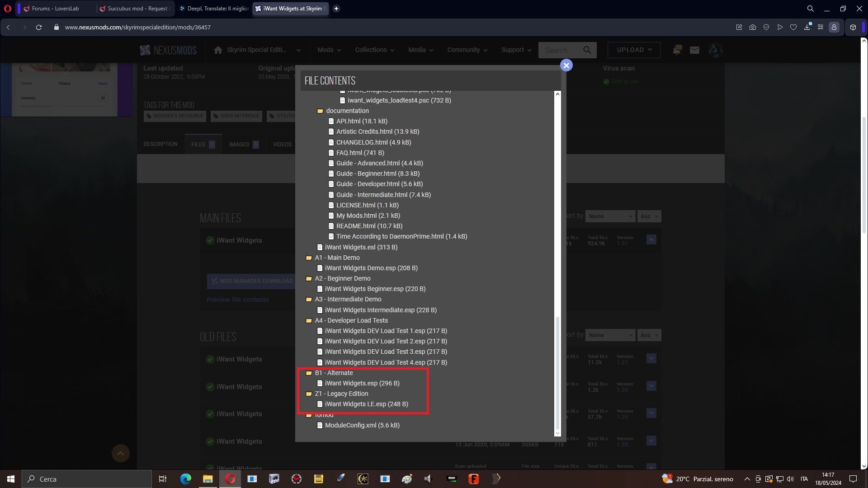This screenshot has height=488, width=868.
Task: Open the VIDEOS tab of the mod
Action: [x=282, y=145]
